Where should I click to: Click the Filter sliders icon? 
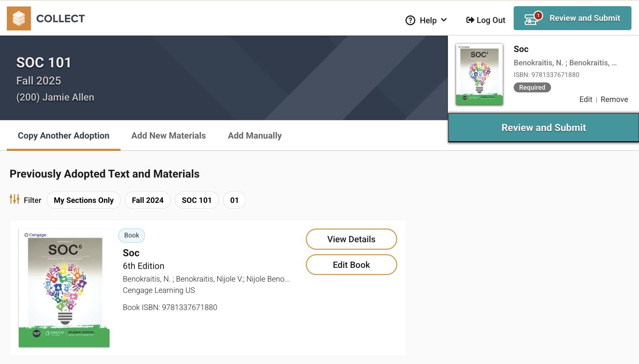14,199
